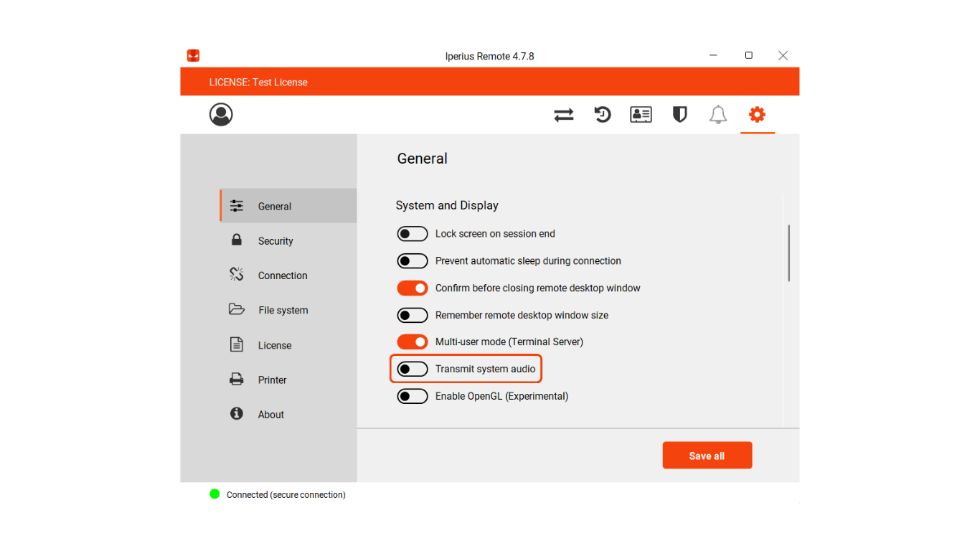Enable Transmit system audio switch
Image resolution: width=980 pixels, height=551 pixels.
coord(413,369)
